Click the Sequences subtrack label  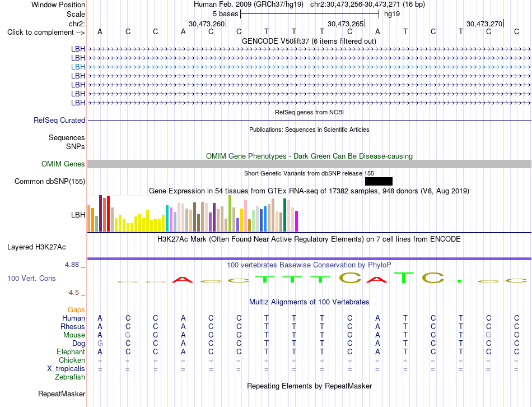coord(67,137)
